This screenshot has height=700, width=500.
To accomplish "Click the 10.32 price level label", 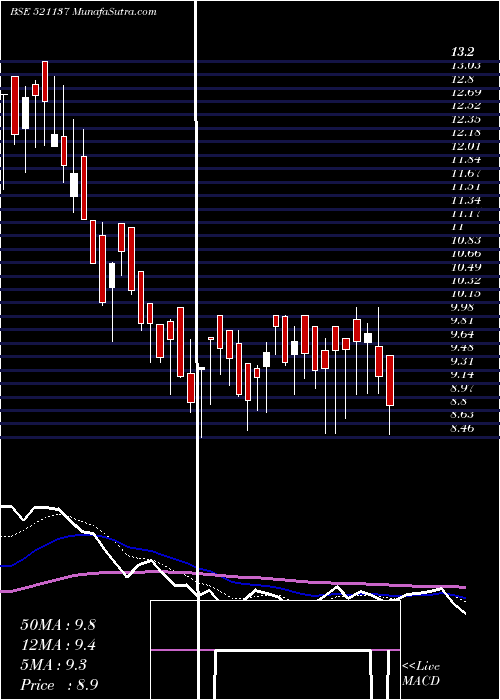I will pos(466,280).
